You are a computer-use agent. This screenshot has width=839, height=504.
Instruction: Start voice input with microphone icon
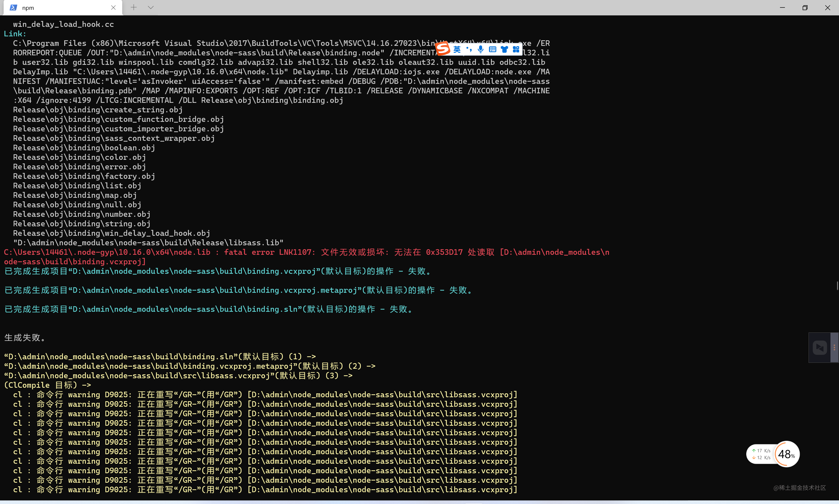(x=480, y=49)
